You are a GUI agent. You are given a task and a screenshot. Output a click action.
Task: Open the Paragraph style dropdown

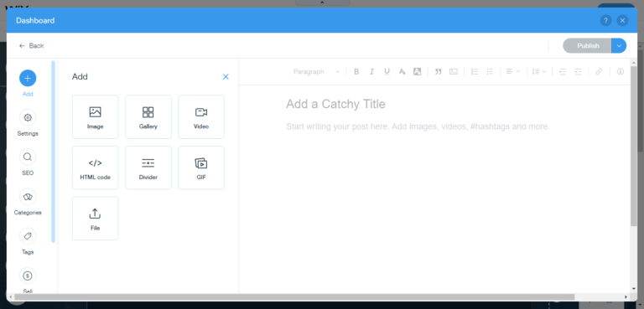(x=316, y=71)
